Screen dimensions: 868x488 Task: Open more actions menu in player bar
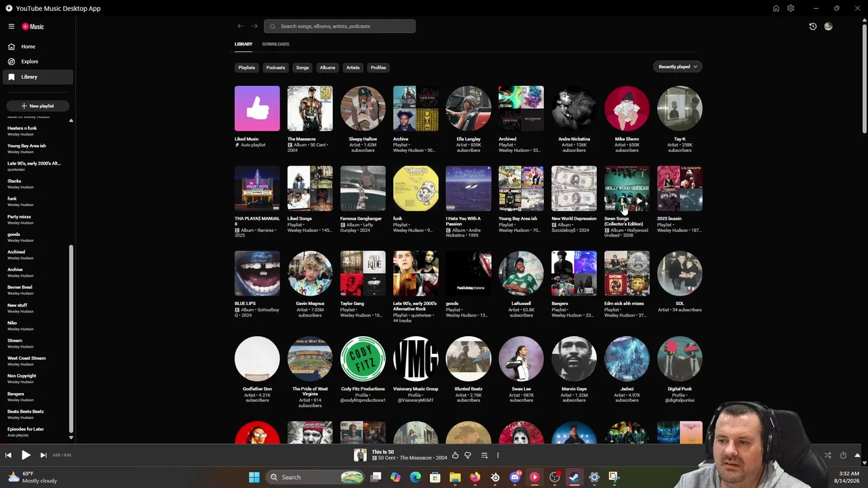click(x=498, y=455)
